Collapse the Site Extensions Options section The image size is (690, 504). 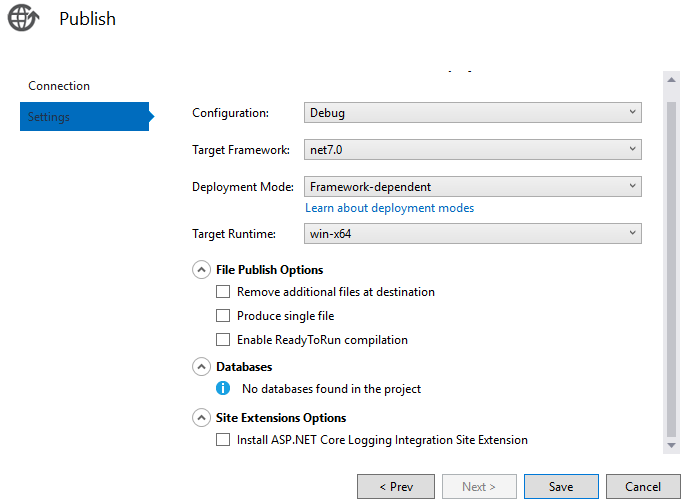[201, 418]
